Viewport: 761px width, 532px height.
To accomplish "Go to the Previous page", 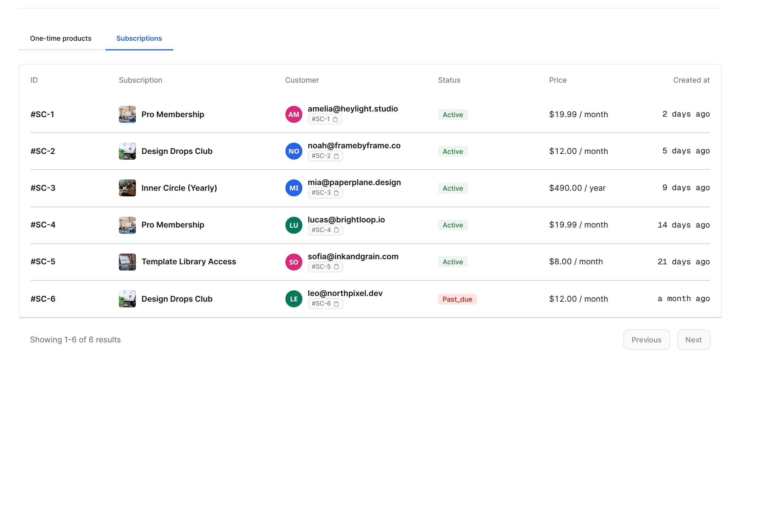I will coord(646,340).
